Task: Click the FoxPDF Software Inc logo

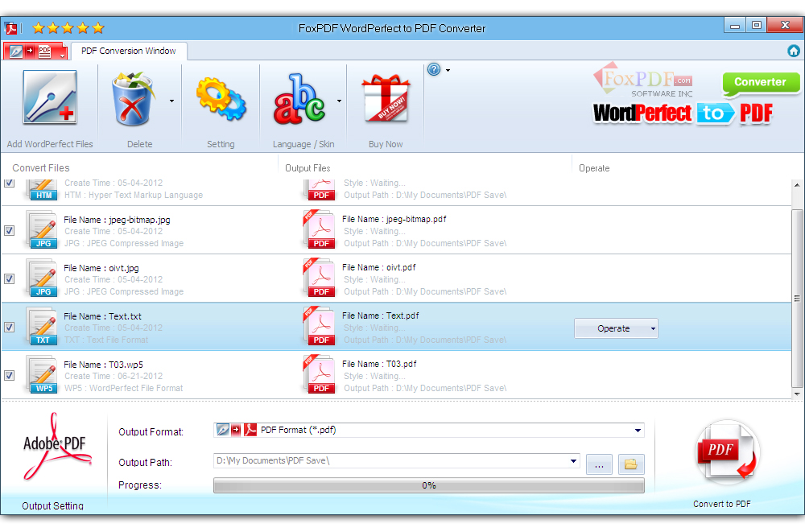Action: click(x=642, y=80)
